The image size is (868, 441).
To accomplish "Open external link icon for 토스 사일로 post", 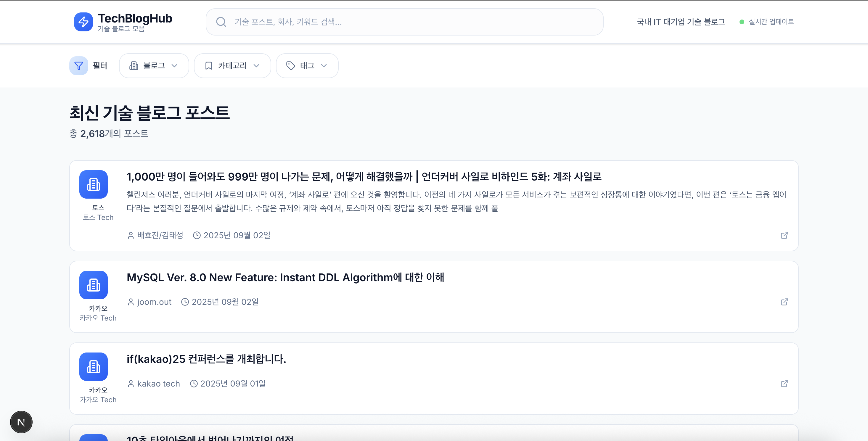I will click(x=784, y=235).
